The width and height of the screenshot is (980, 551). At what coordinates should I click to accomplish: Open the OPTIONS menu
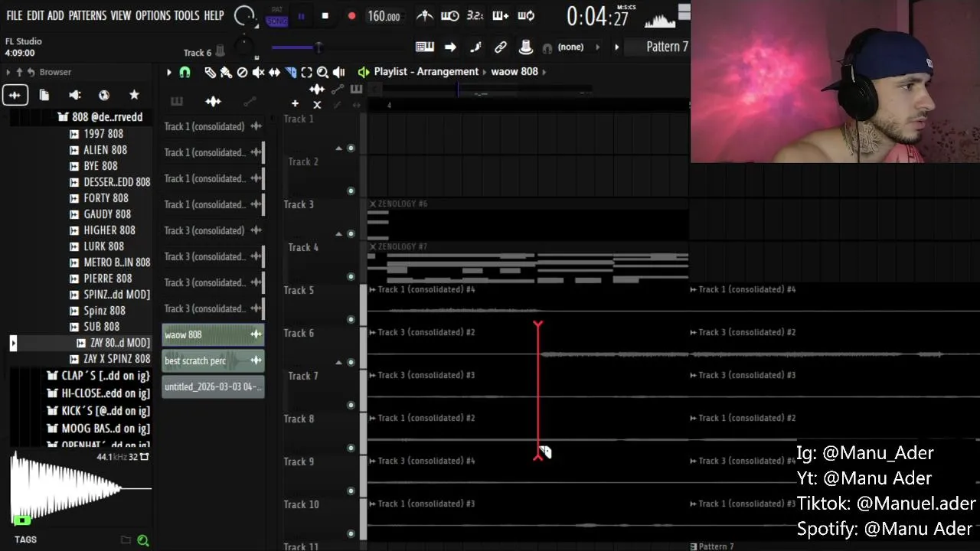point(152,15)
